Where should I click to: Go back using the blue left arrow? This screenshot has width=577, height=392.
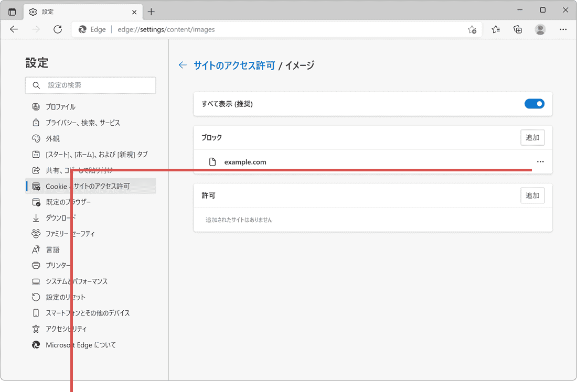click(183, 65)
